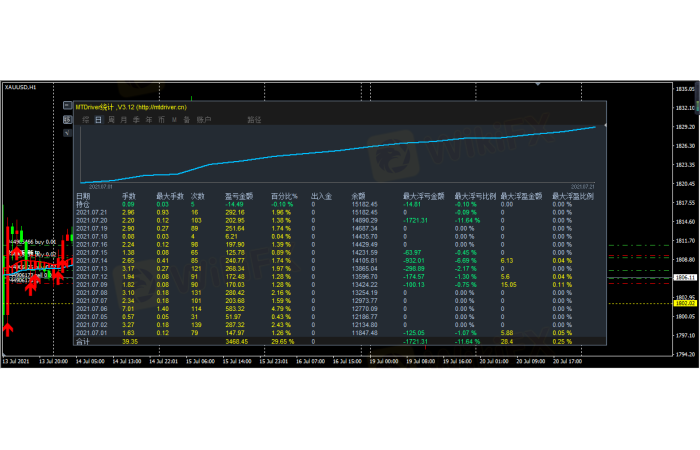
Task: Click the 最大浮亏比例 column header
Action: (475, 196)
